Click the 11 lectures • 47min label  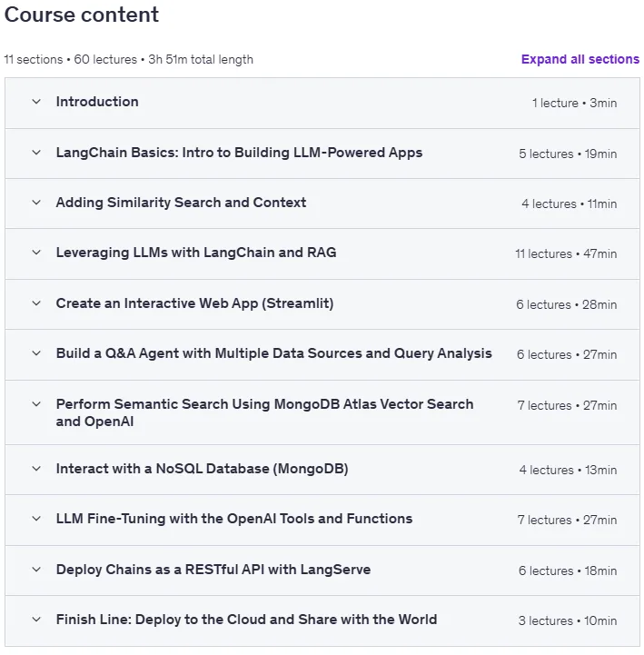pyautogui.click(x=566, y=253)
